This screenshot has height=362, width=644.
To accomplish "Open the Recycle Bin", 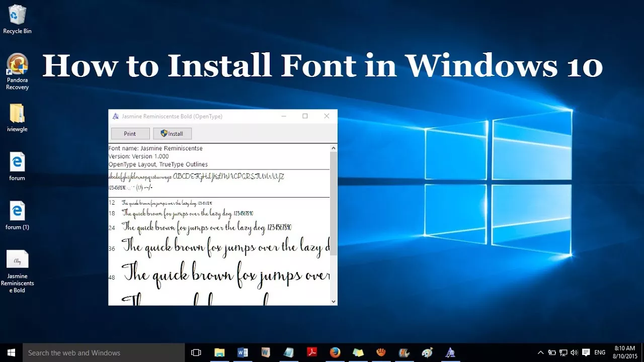I will [x=17, y=15].
